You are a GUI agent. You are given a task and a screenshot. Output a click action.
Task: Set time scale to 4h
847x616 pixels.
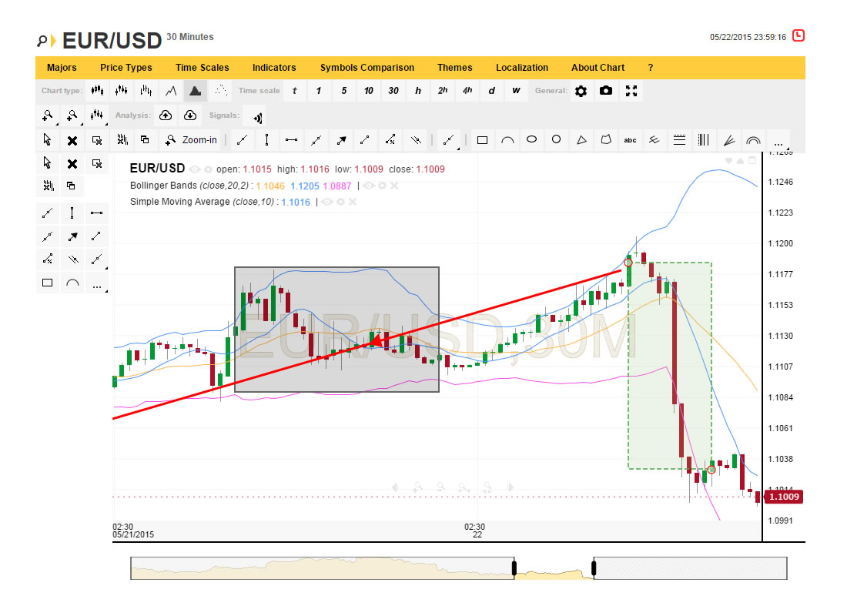467,91
